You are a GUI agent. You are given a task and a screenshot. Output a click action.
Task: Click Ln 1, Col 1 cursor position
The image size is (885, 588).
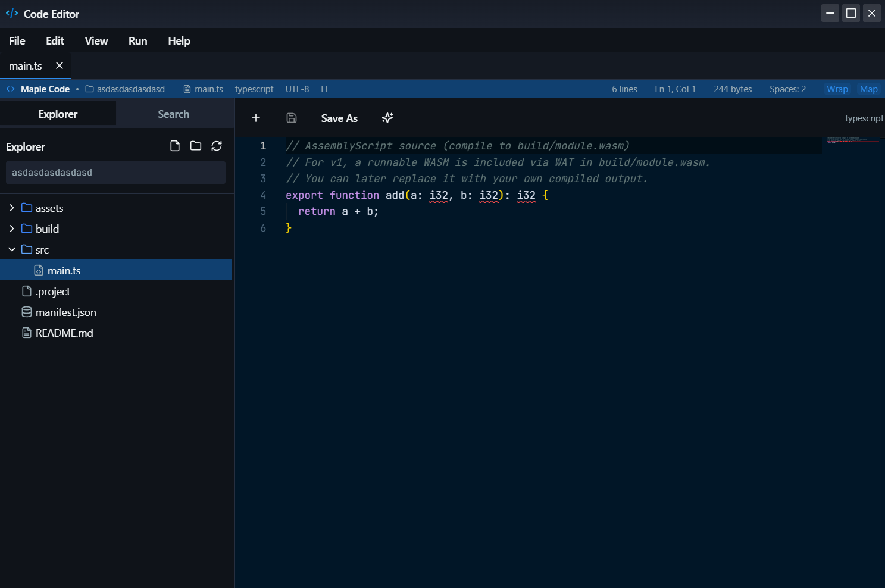(675, 89)
